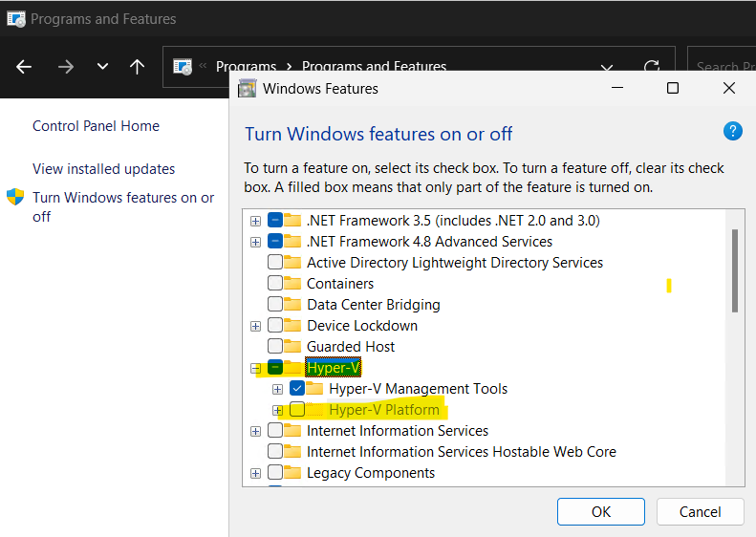Toggle .NET Framework 4.8 Advanced Services checkbox
Viewport: 756px width, 537px height.
point(275,241)
